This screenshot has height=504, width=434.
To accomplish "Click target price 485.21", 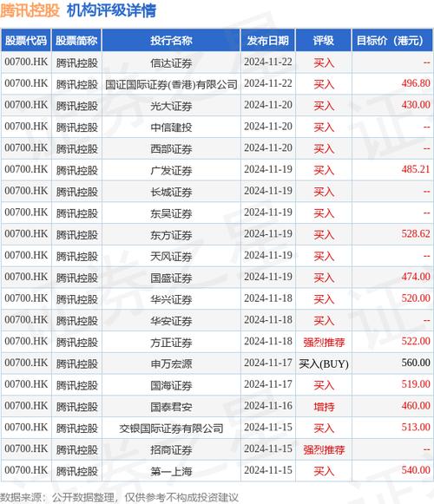I will click(416, 169).
